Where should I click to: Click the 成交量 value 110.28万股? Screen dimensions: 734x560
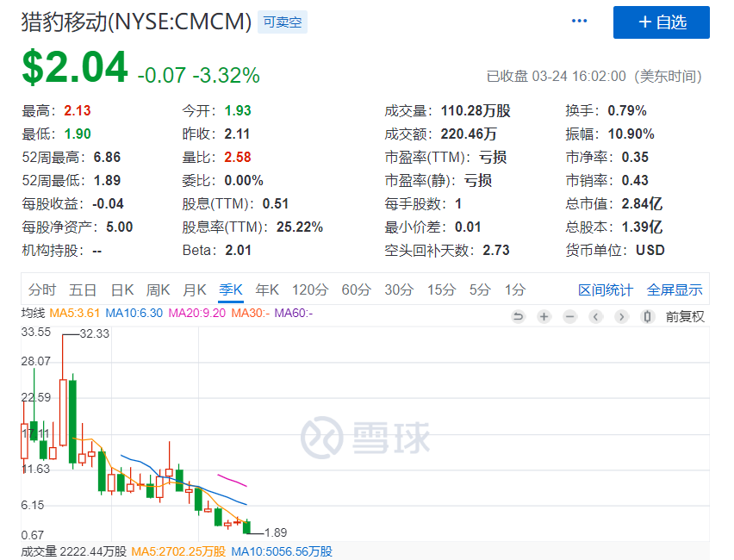click(x=476, y=111)
